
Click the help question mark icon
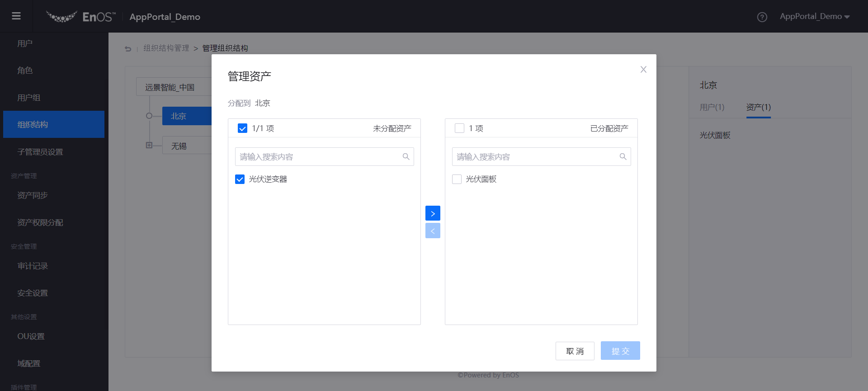pyautogui.click(x=762, y=17)
